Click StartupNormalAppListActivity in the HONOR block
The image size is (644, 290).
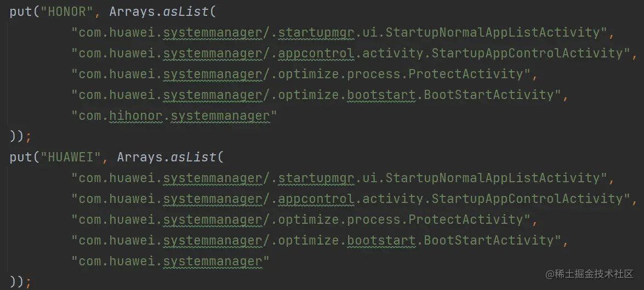(x=493, y=32)
